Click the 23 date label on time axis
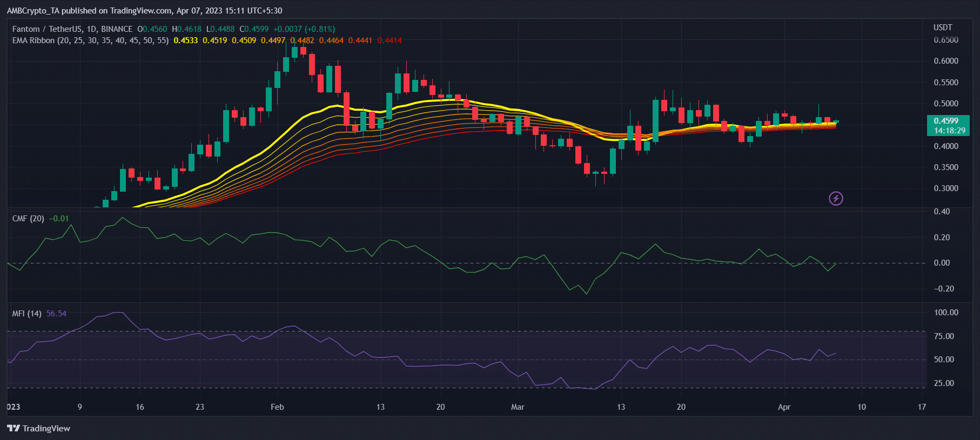Viewport: 980px width, 440px height. point(200,407)
